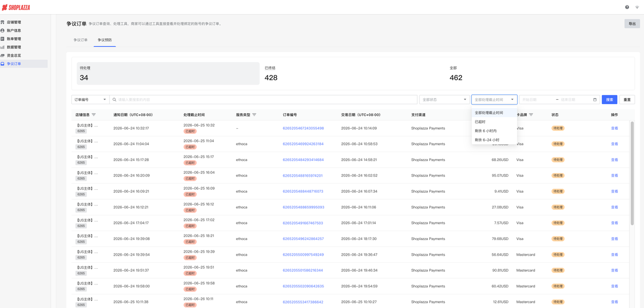Open the help question-mark icon
The width and height of the screenshot is (644, 308).
pos(627,7)
